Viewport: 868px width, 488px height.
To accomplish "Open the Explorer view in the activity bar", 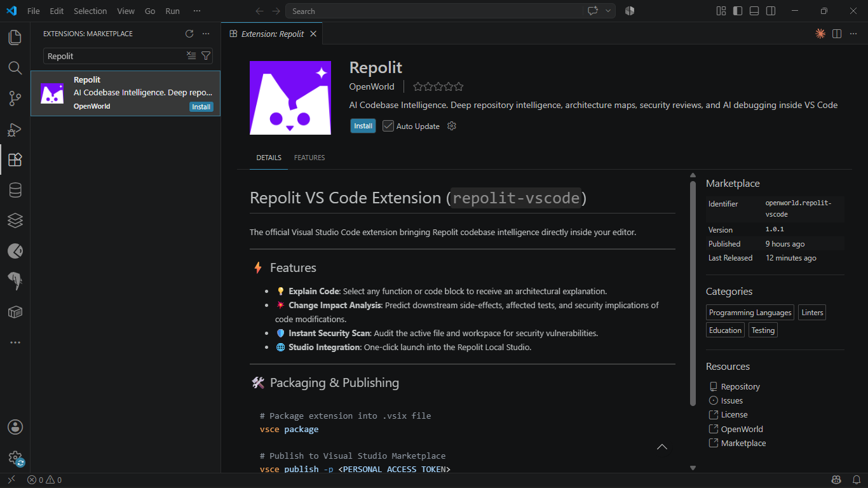I will pyautogui.click(x=15, y=37).
